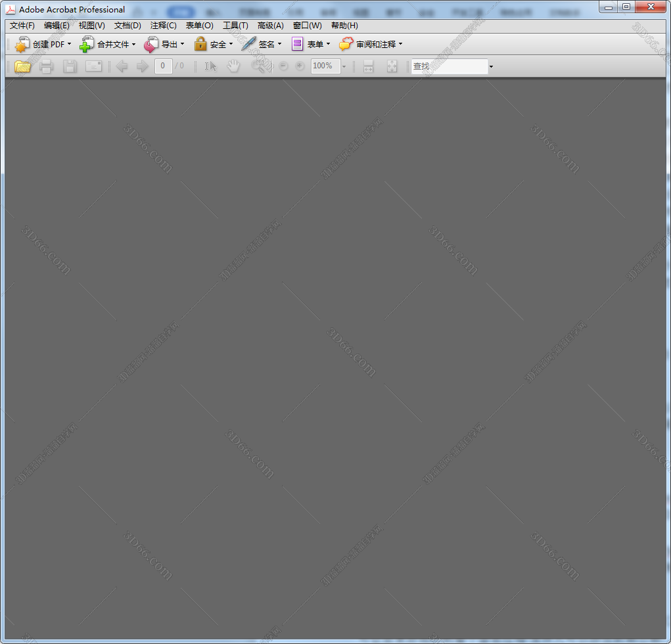Expand the 查找 search history dropdown
The image size is (671, 644).
(x=490, y=66)
